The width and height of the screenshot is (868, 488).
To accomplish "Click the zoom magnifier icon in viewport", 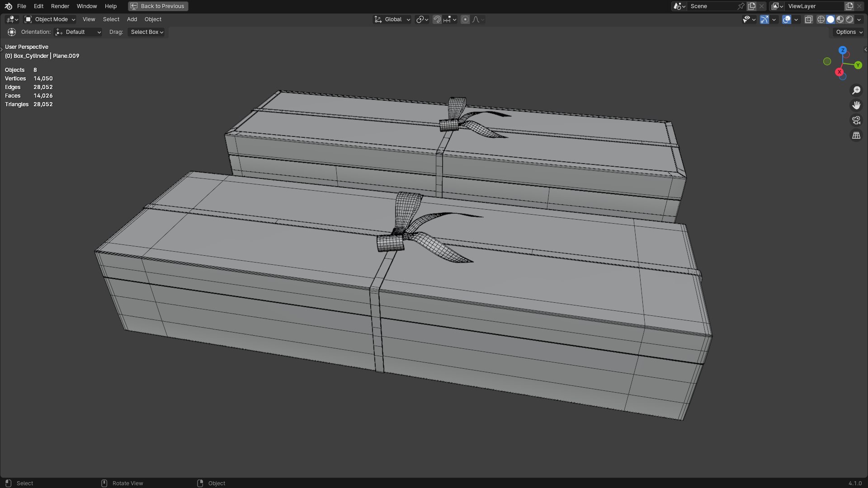I will coord(856,90).
